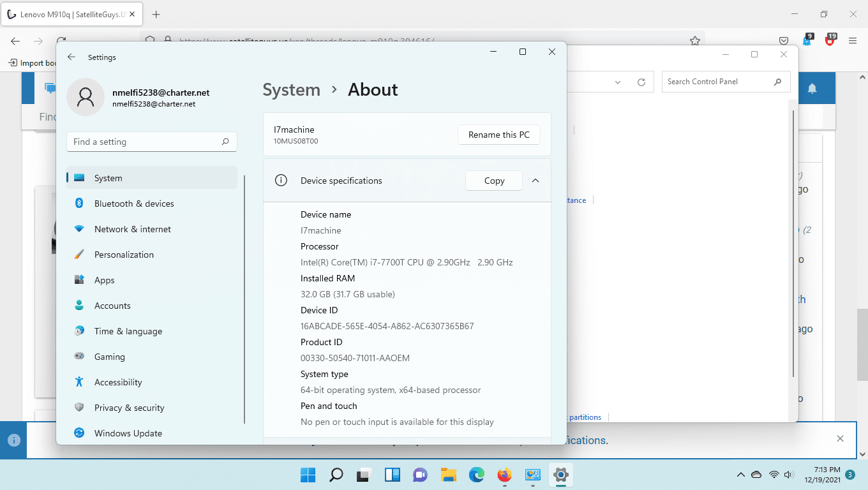Click the user account avatar icon
This screenshot has height=490, width=868.
click(x=86, y=97)
